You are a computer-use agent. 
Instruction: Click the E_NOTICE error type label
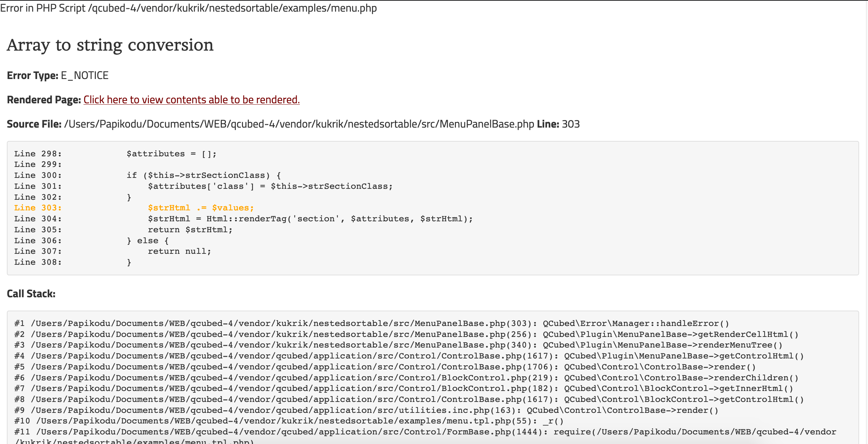click(x=84, y=75)
